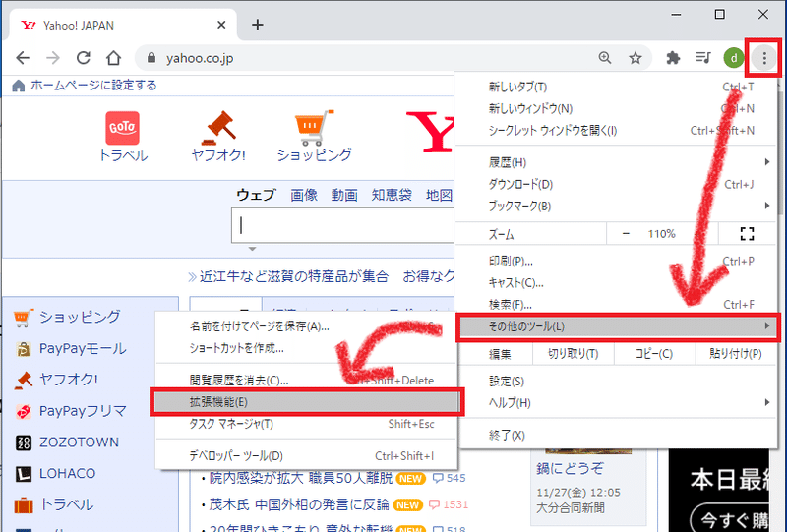787x532 pixels.
Task: Expand the ブックマーク(B) submenu
Action: (x=618, y=206)
